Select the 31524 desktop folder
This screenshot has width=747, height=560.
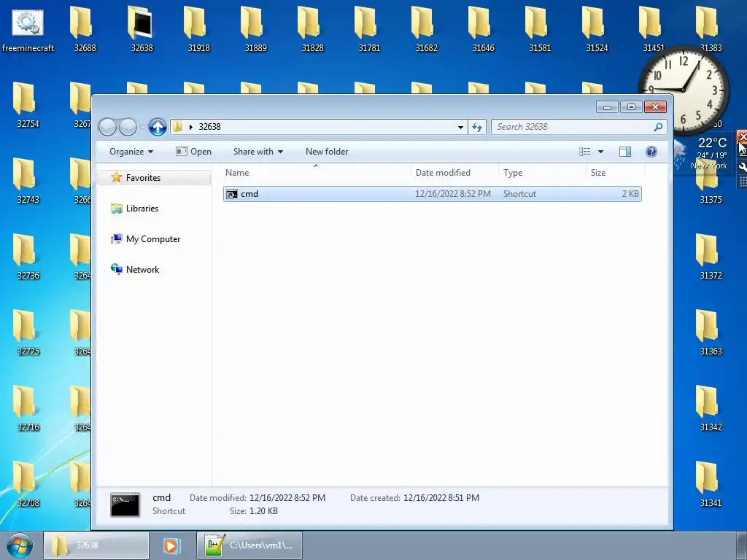[597, 31]
